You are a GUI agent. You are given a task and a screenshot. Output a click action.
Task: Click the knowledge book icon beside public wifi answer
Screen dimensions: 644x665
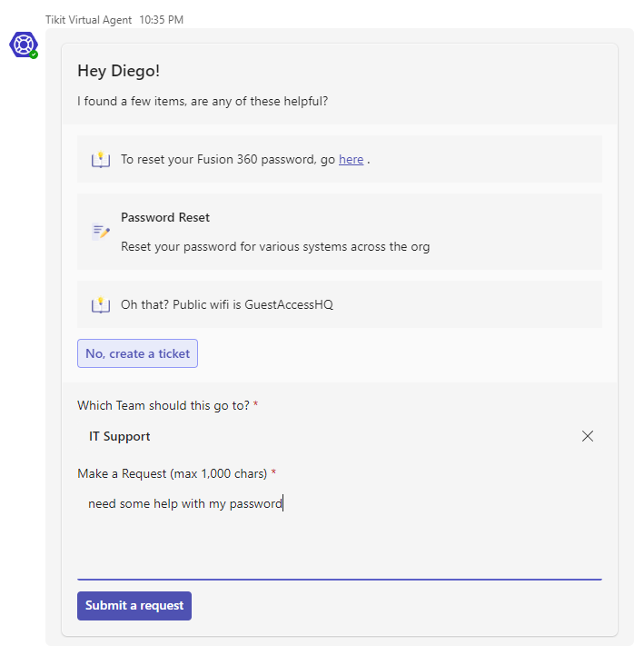tap(101, 305)
